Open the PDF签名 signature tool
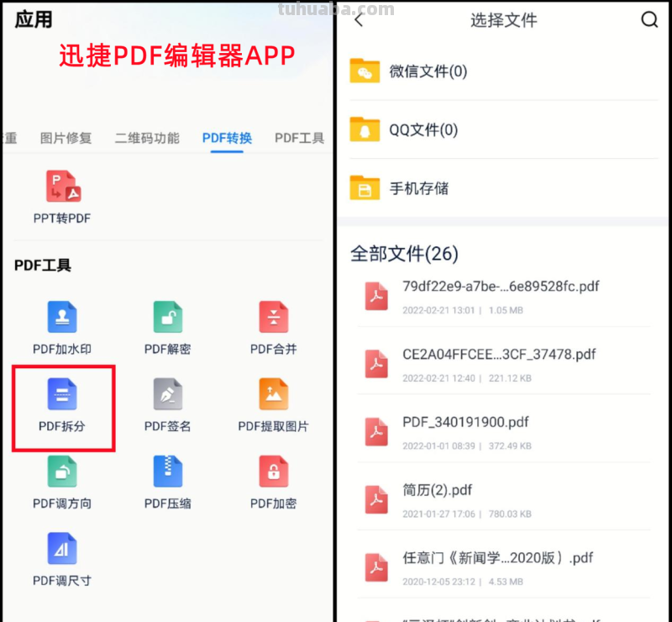The height and width of the screenshot is (622, 672). (x=167, y=405)
